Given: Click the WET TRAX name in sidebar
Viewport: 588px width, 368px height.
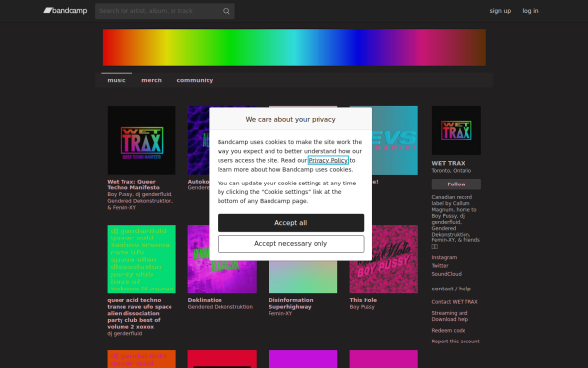Looking at the screenshot, I should (x=448, y=163).
